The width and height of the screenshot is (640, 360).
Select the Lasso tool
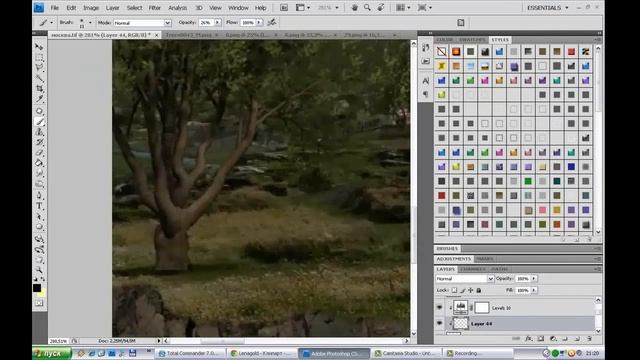point(39,67)
